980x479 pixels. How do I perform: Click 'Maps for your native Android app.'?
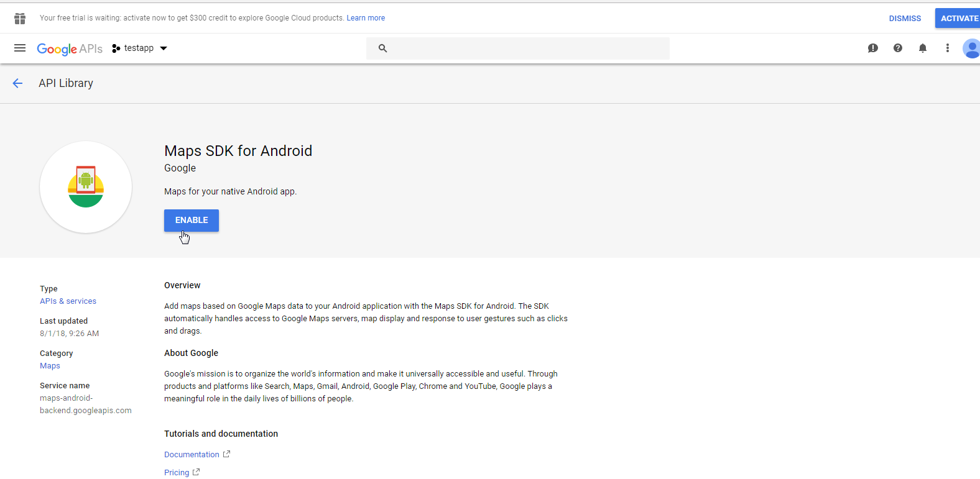230,191
